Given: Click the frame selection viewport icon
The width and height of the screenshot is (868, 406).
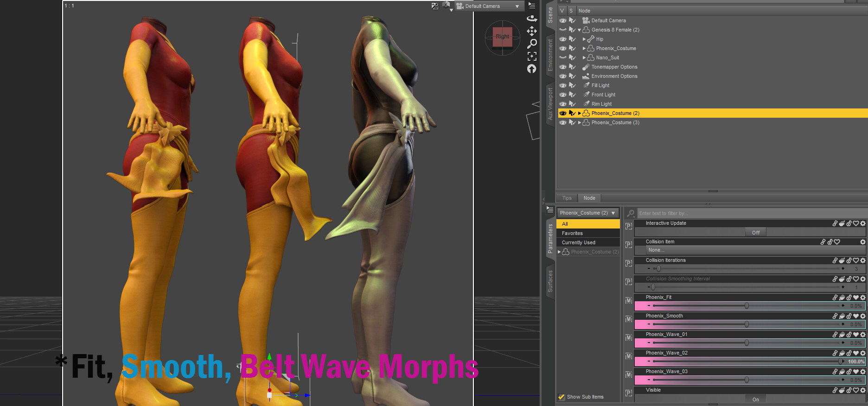Looking at the screenshot, I should coord(532,56).
